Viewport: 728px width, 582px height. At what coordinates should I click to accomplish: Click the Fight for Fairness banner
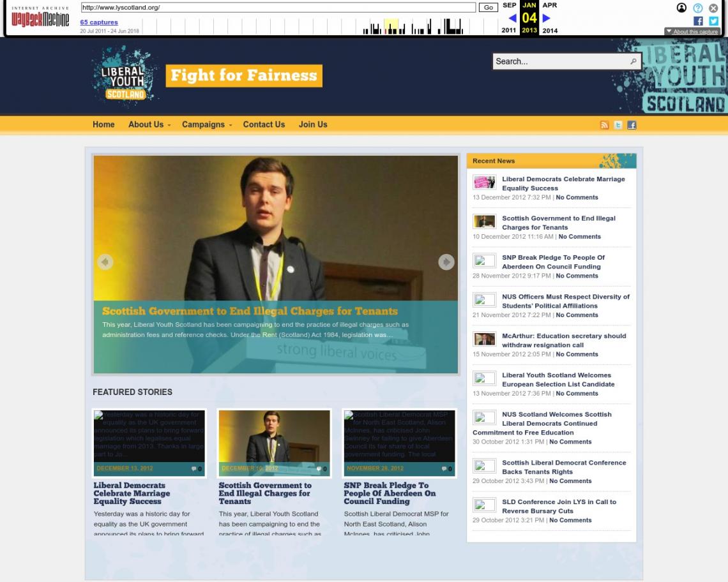244,76
